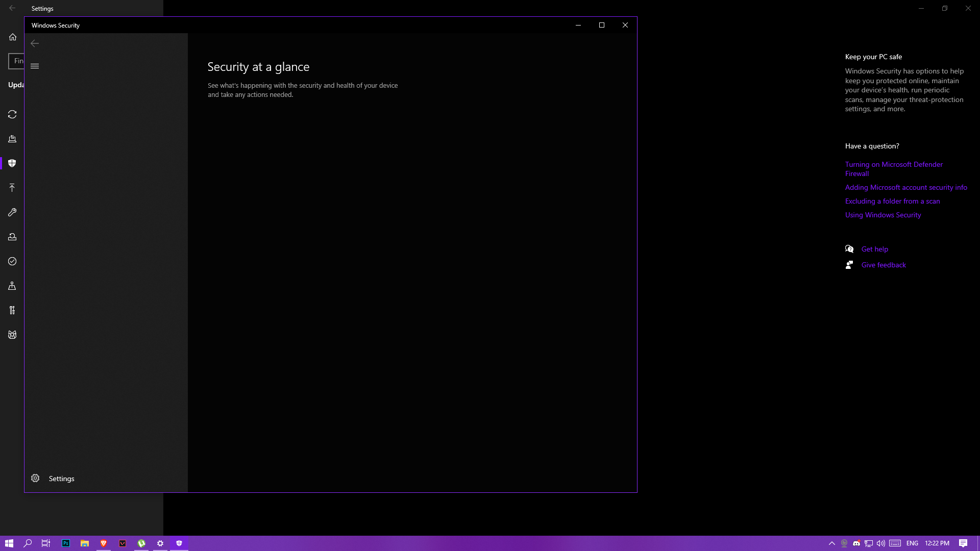
Task: Click the Give feedback link
Action: pyautogui.click(x=884, y=265)
